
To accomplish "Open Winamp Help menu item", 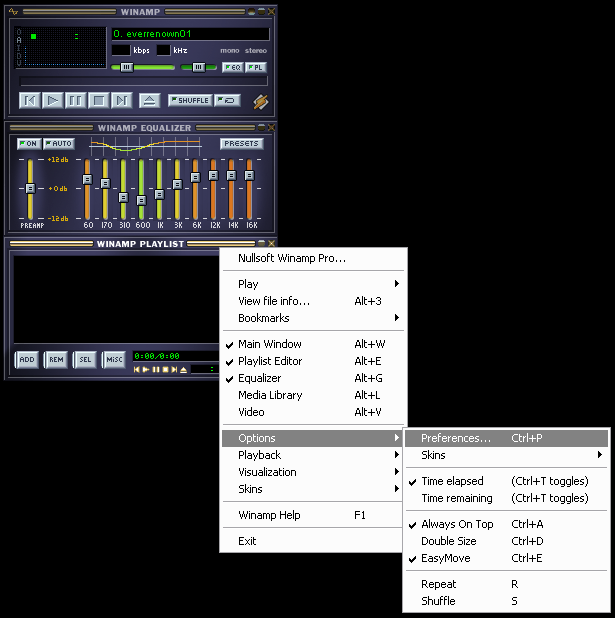I will (313, 515).
